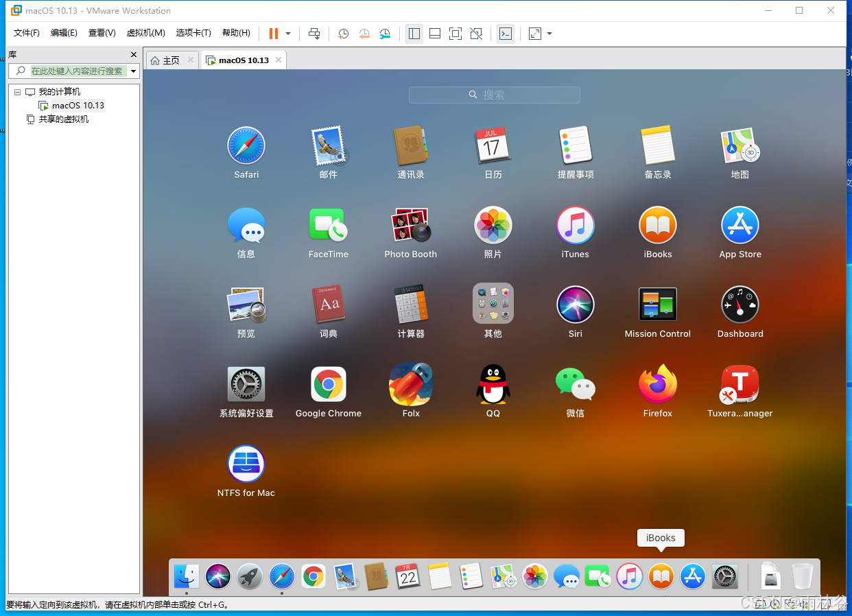Open the snapshot manager toolbar icon
The height and width of the screenshot is (616, 852).
click(385, 34)
